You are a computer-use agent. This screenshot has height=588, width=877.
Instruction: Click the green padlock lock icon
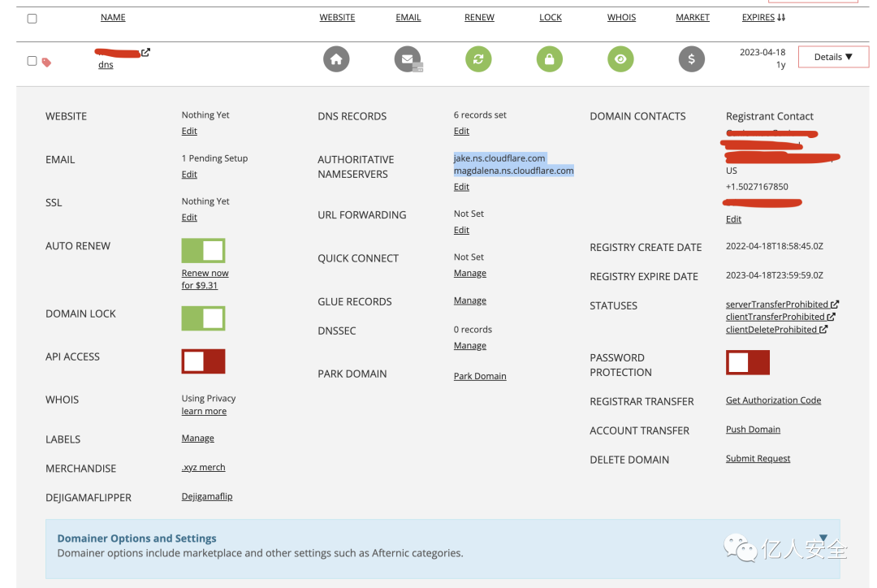(550, 58)
